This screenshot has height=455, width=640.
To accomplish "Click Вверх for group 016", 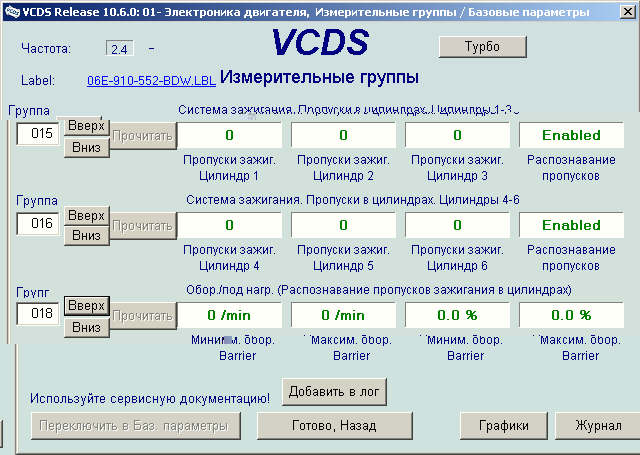I will [x=87, y=215].
